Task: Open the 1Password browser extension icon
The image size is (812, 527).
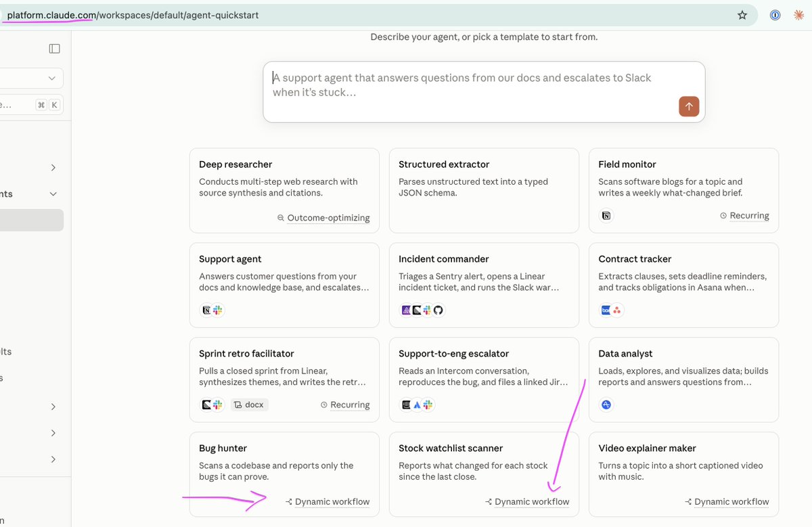Action: [x=775, y=15]
